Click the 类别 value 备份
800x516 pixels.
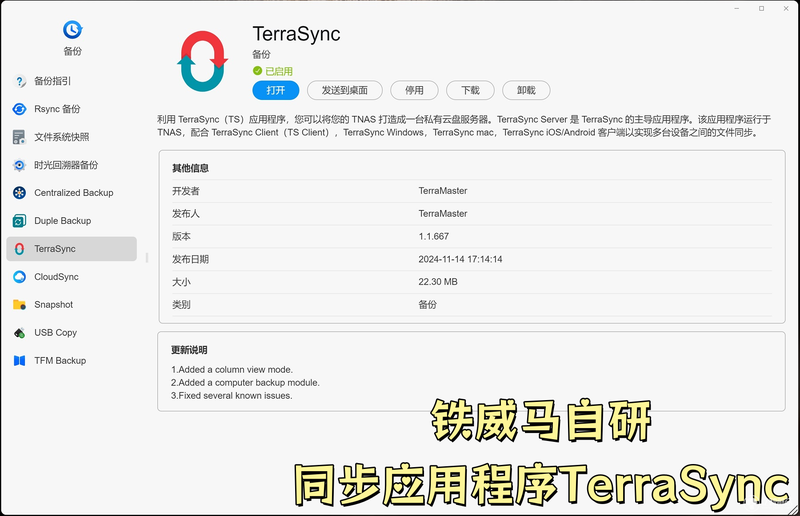pyautogui.click(x=428, y=305)
